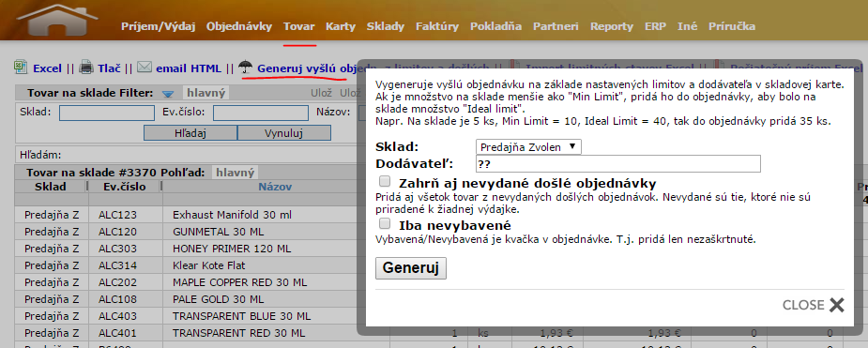The image size is (868, 348).
Task: Click row TRANSPARENT RED 30 ML
Action: pos(238,334)
